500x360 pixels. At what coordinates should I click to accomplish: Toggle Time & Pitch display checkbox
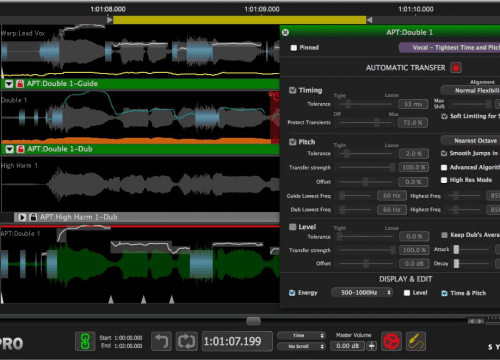(x=444, y=293)
